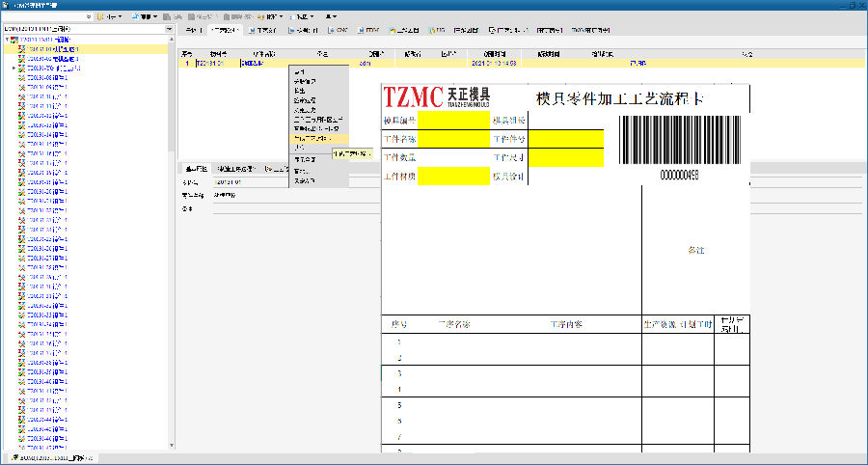The width and height of the screenshot is (868, 465).
Task: Click the yellow field beside 工件尺寸
Action: click(x=565, y=157)
